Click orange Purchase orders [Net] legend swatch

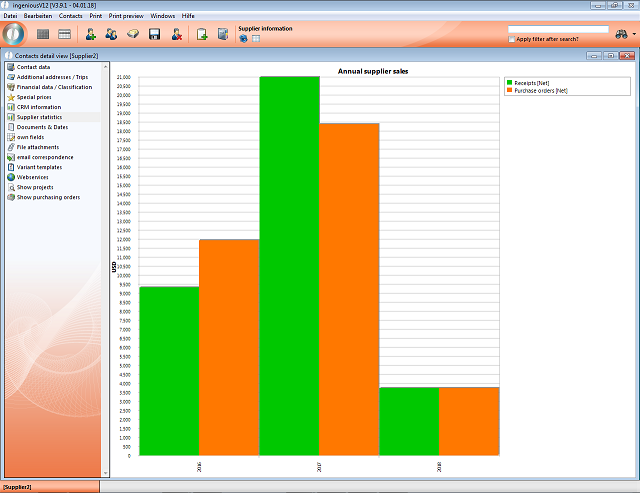tap(509, 90)
